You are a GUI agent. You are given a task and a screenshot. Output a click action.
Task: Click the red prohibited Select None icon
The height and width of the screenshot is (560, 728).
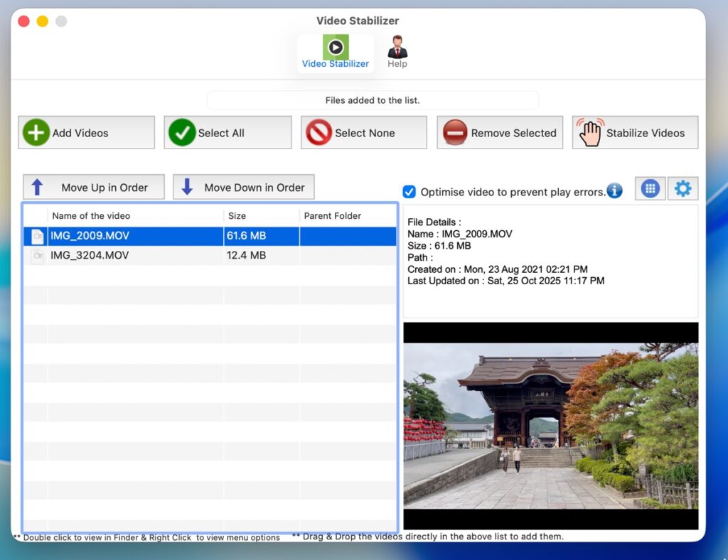(318, 133)
